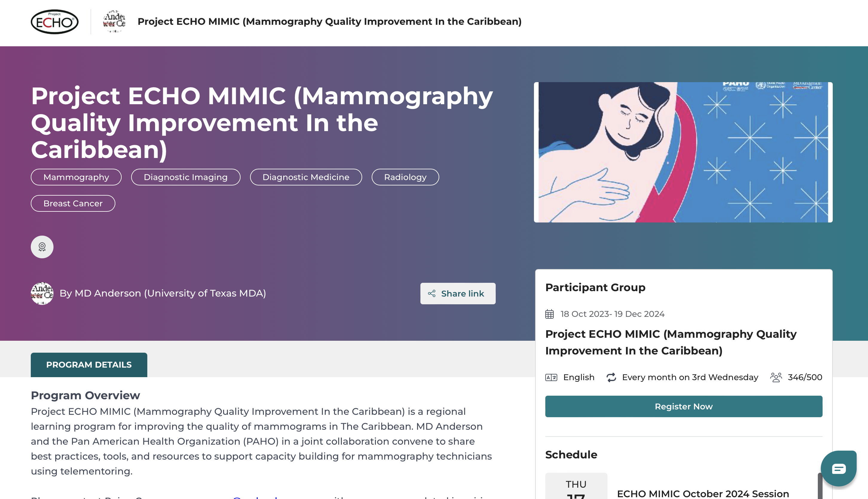Click the share icon in Share link
Screen dimensions: 868x499
[431, 293]
